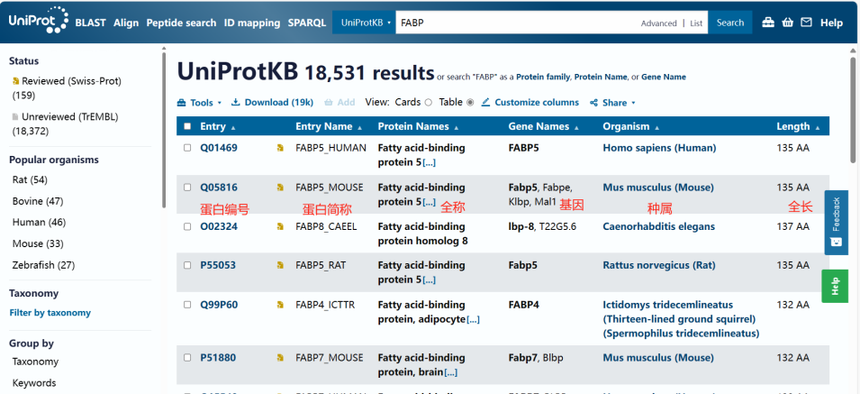Expand protein names for Q99P60 adipocyte

(473, 320)
